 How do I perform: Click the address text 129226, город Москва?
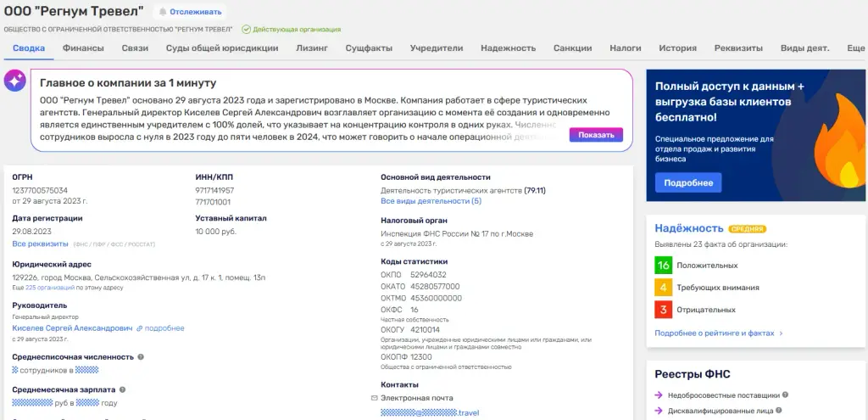(x=138, y=277)
